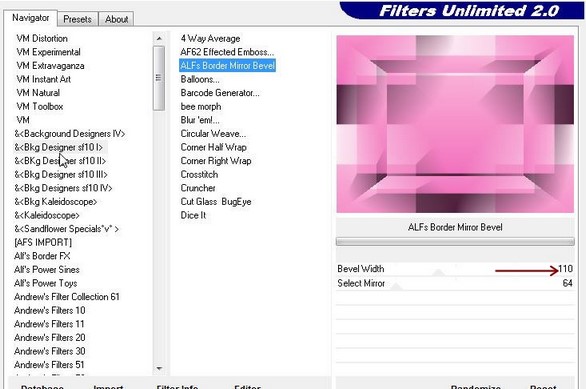Open the About tab
This screenshot has height=389, width=586.
[116, 19]
